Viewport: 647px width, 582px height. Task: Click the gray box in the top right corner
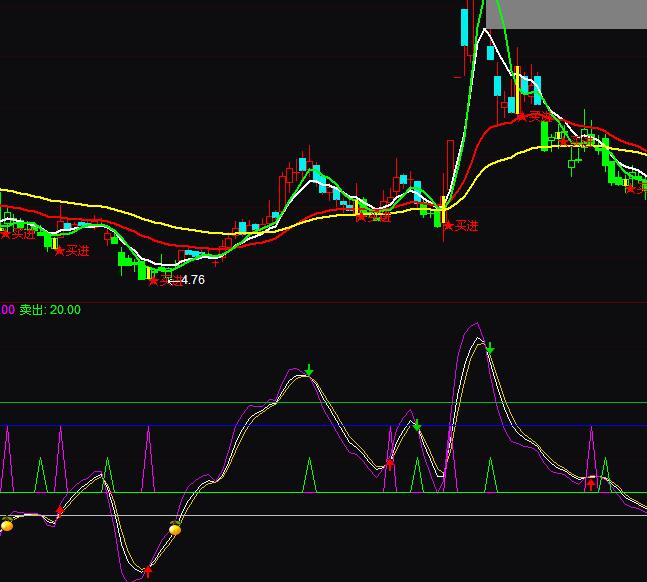pos(571,13)
